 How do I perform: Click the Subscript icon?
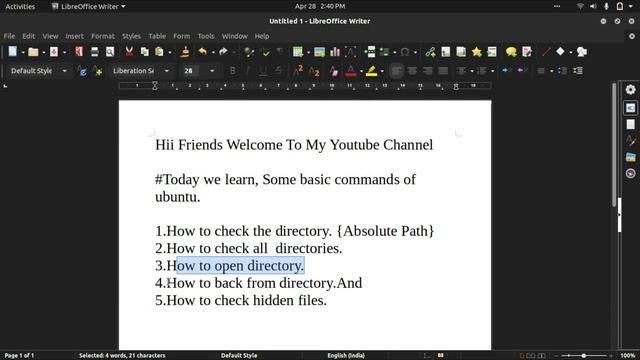tap(313, 71)
